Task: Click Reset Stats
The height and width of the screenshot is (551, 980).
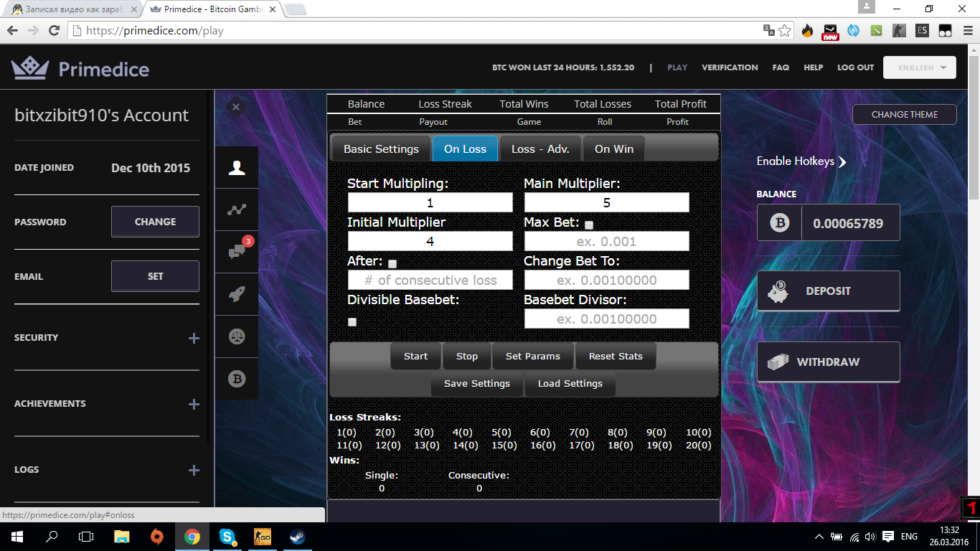Action: 616,356
